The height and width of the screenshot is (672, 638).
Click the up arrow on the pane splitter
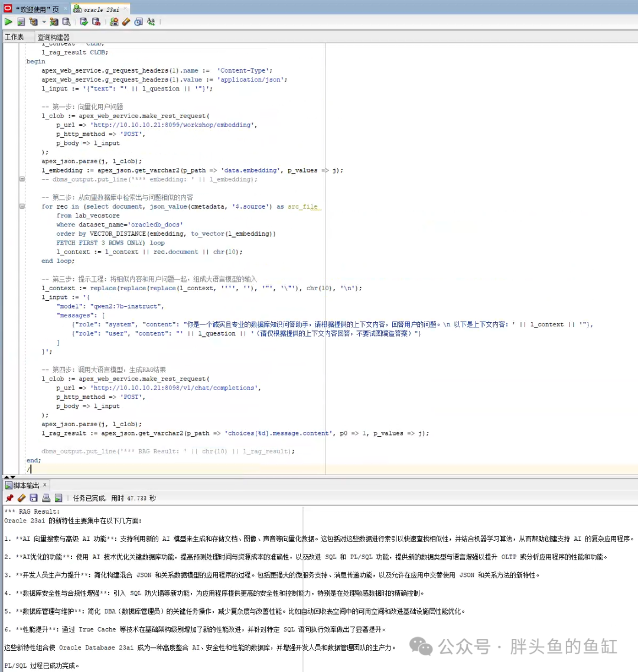(6, 477)
